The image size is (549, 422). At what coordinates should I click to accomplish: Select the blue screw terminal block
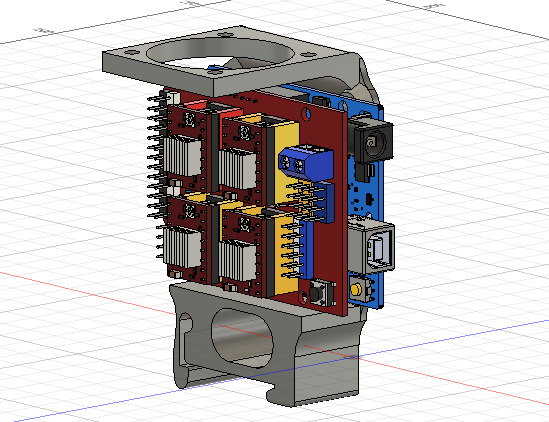pyautogui.click(x=306, y=162)
